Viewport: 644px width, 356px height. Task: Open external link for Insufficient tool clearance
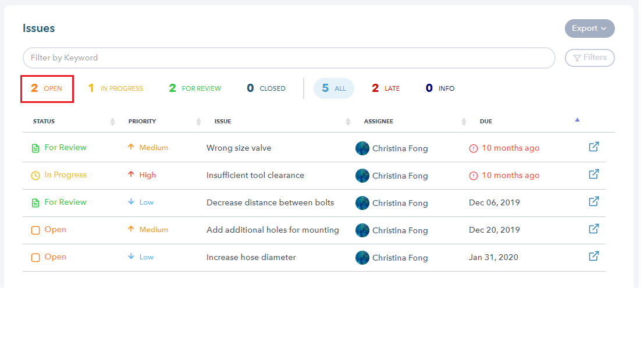[593, 175]
